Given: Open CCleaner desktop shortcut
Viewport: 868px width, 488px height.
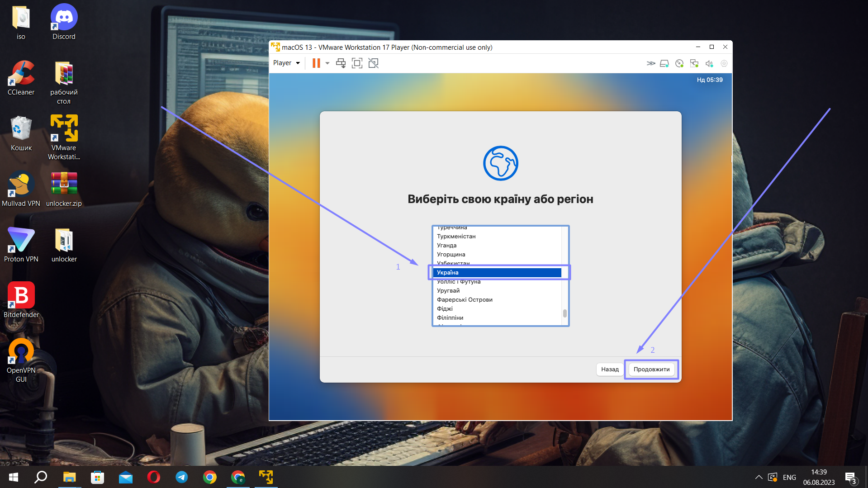Looking at the screenshot, I should pyautogui.click(x=21, y=78).
